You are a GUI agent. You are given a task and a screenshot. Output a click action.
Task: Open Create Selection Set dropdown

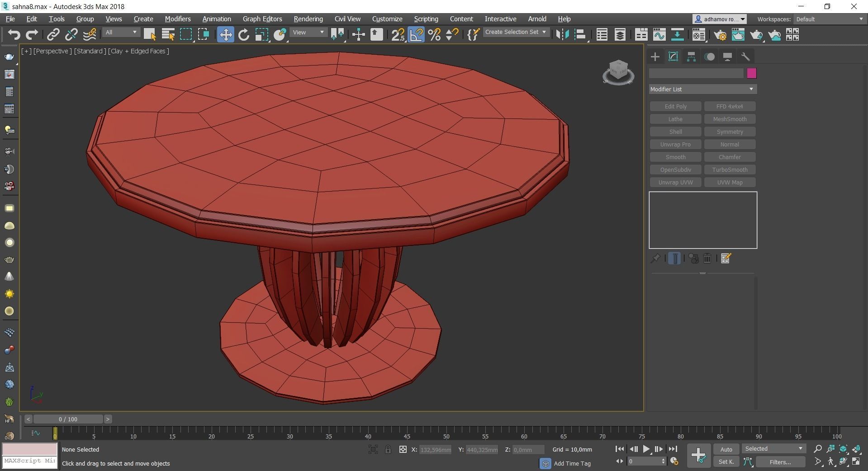point(516,32)
